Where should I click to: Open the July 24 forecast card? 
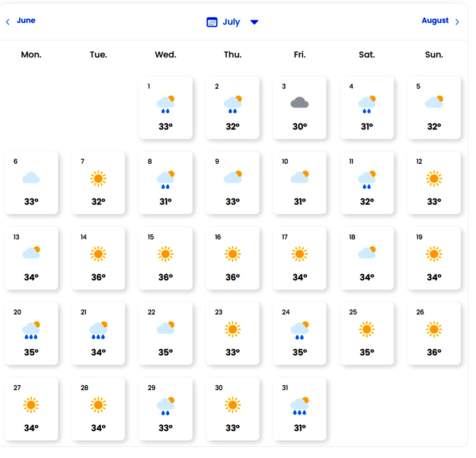click(x=300, y=333)
